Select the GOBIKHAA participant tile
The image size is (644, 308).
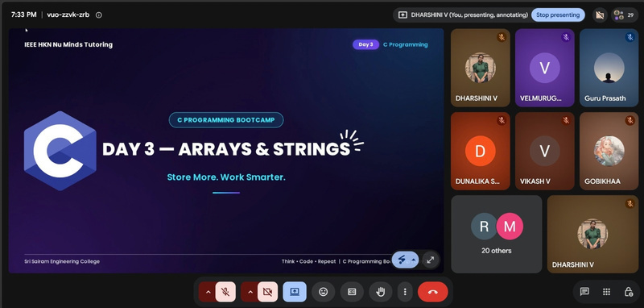pos(609,151)
